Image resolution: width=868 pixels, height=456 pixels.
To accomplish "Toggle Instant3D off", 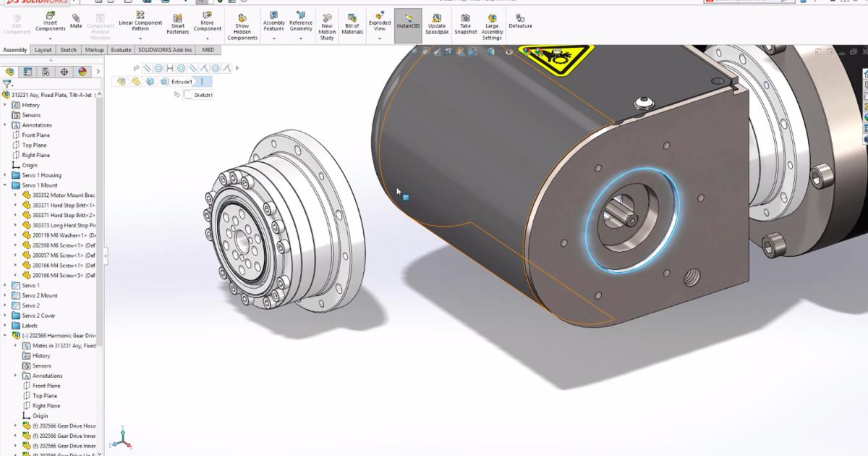I will [x=407, y=22].
